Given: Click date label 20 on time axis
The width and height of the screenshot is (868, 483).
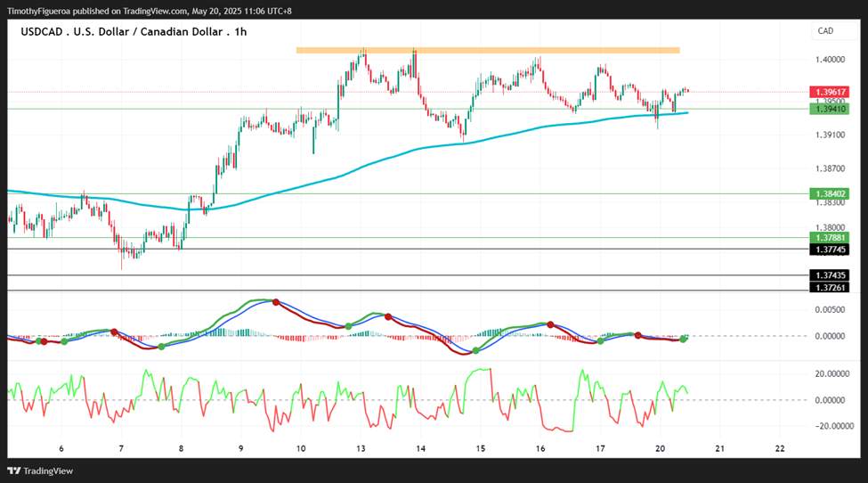Looking at the screenshot, I should tap(660, 448).
